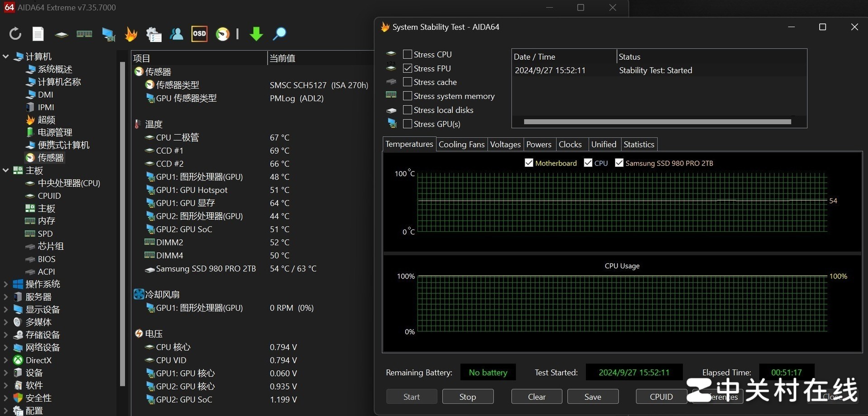This screenshot has width=868, height=416.
Task: Expand the 存储设备 tree node
Action: (6, 335)
